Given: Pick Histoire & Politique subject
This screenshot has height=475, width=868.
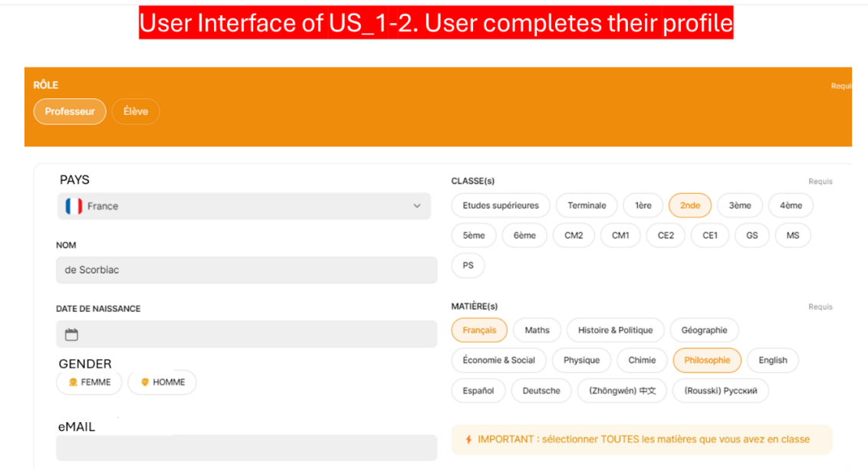Looking at the screenshot, I should (615, 330).
